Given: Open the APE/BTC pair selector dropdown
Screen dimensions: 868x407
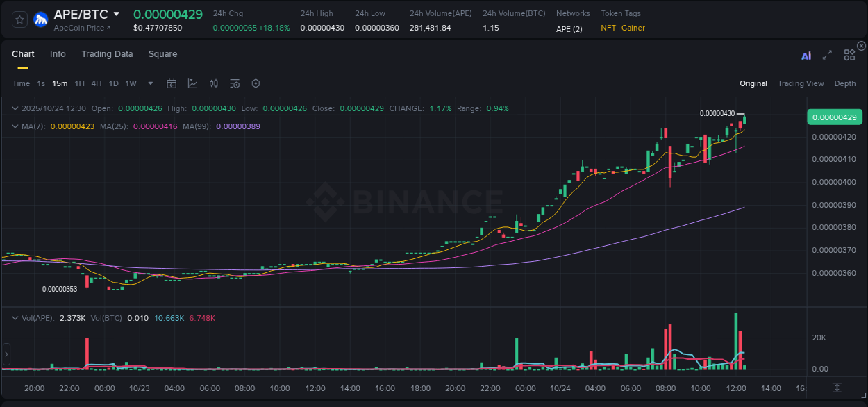Looking at the screenshot, I should [116, 14].
